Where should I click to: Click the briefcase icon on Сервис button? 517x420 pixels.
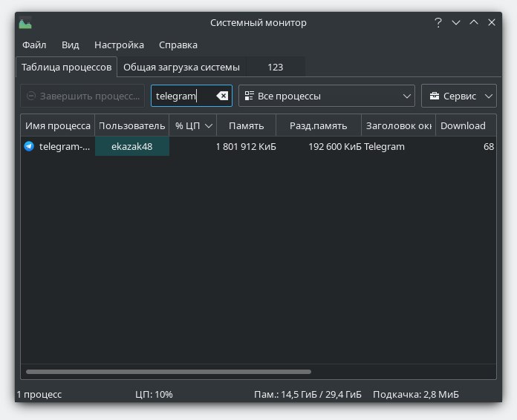click(x=435, y=96)
